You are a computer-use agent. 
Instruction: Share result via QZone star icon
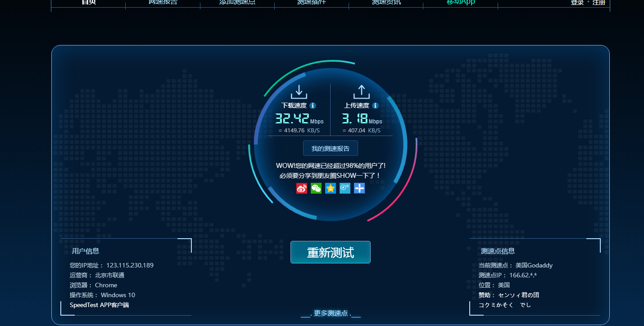(x=331, y=188)
